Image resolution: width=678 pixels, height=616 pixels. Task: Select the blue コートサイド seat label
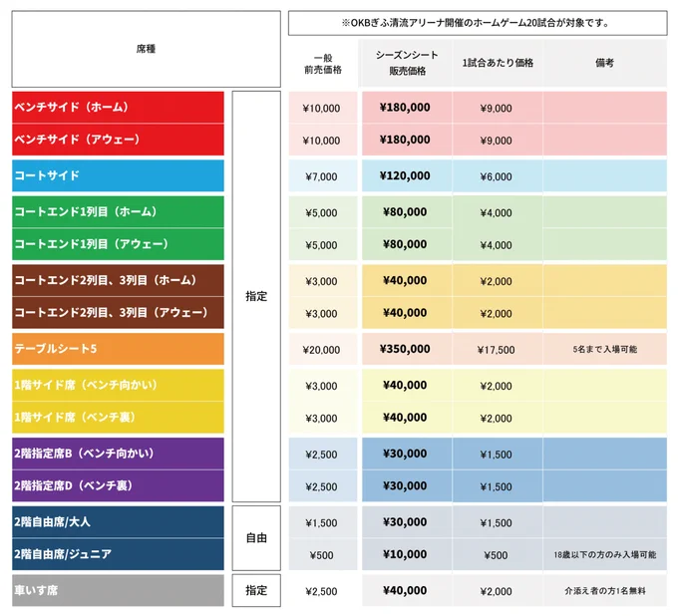pyautogui.click(x=118, y=175)
